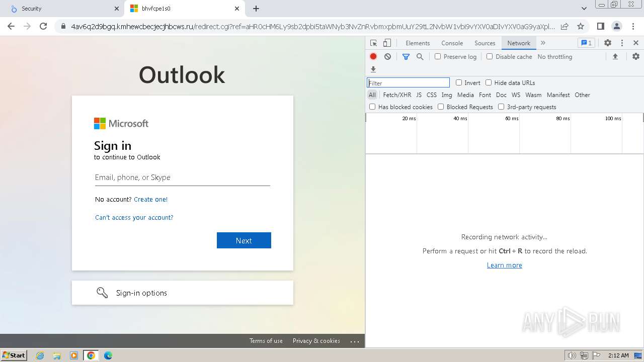Filter requests by Manifest
Image resolution: width=644 pixels, height=362 pixels.
(558, 95)
